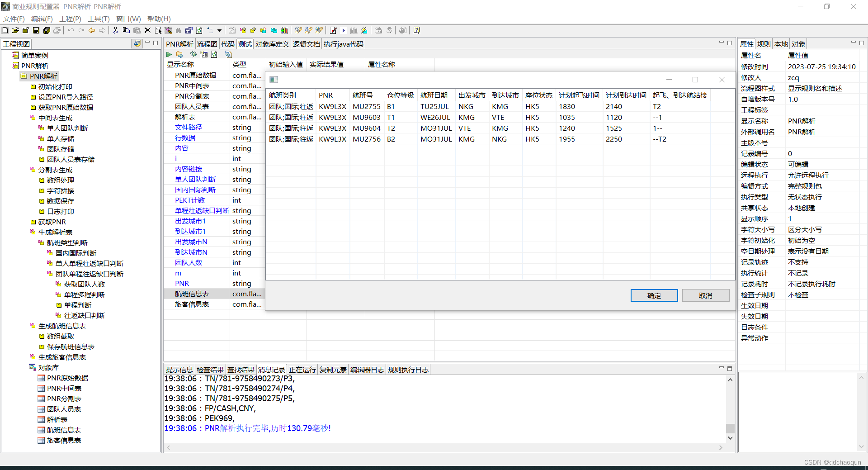The height and width of the screenshot is (470, 868).
Task: Switch to the 规则执行日志 bottom tab
Action: pos(408,370)
